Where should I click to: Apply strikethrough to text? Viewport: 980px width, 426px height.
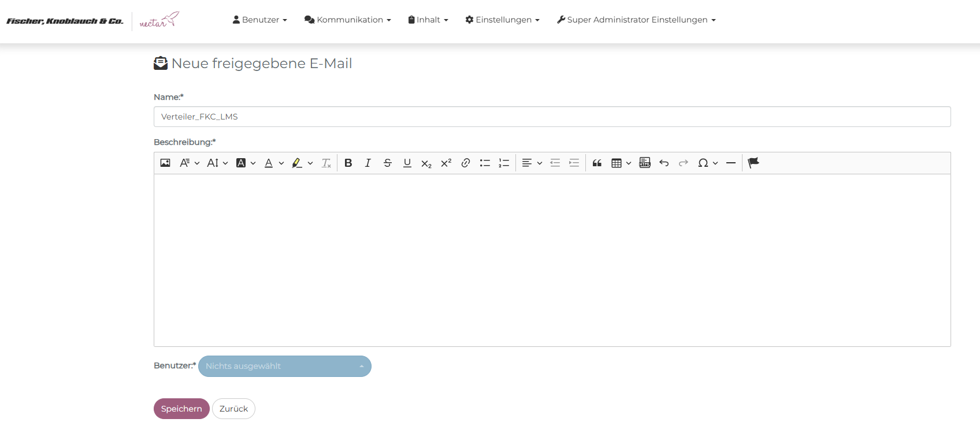pyautogui.click(x=387, y=163)
